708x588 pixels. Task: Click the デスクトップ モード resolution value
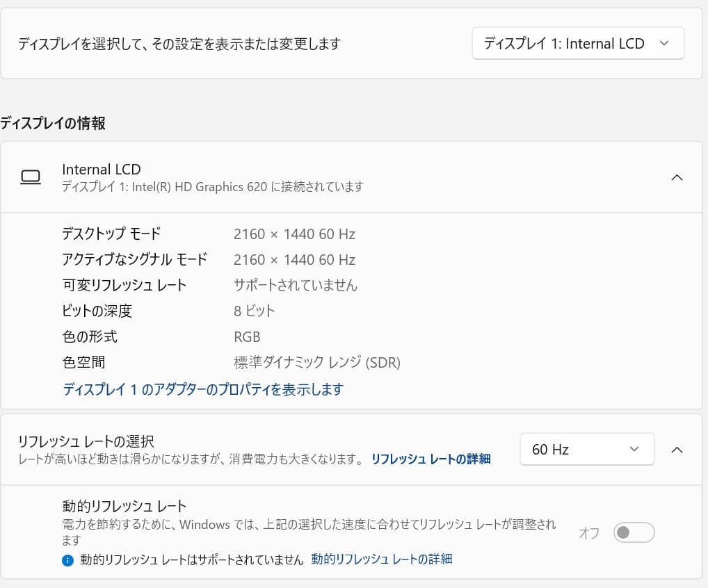[x=294, y=234]
